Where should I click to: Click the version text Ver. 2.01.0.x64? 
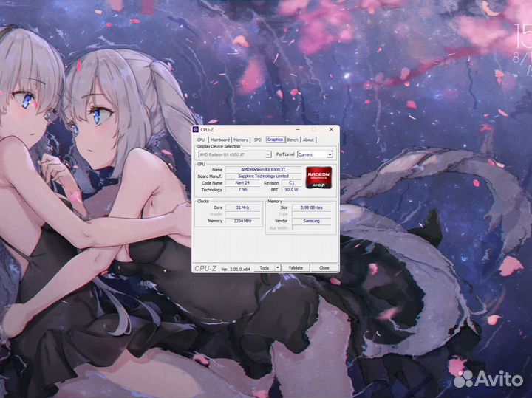[x=236, y=270]
